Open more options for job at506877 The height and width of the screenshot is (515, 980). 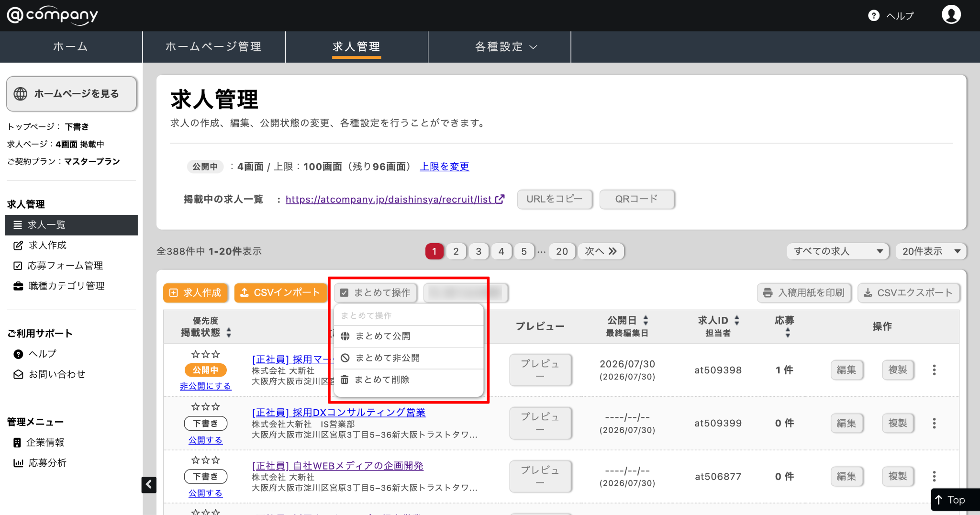coord(934,476)
